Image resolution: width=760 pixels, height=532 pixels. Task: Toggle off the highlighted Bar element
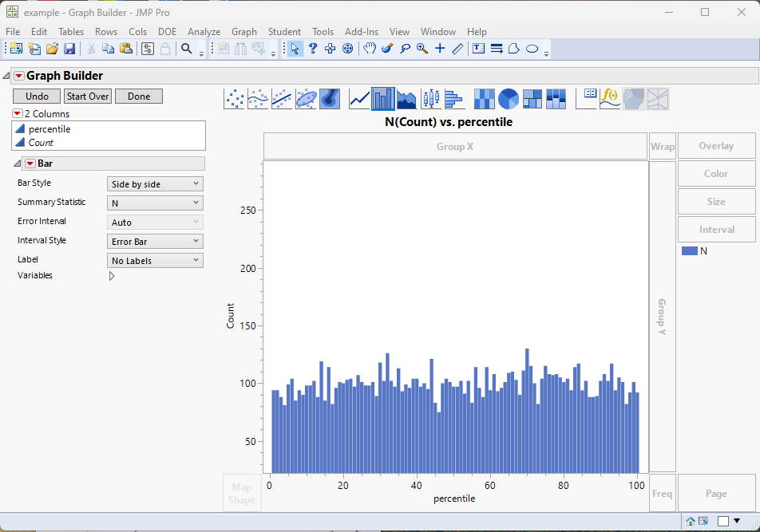(382, 98)
